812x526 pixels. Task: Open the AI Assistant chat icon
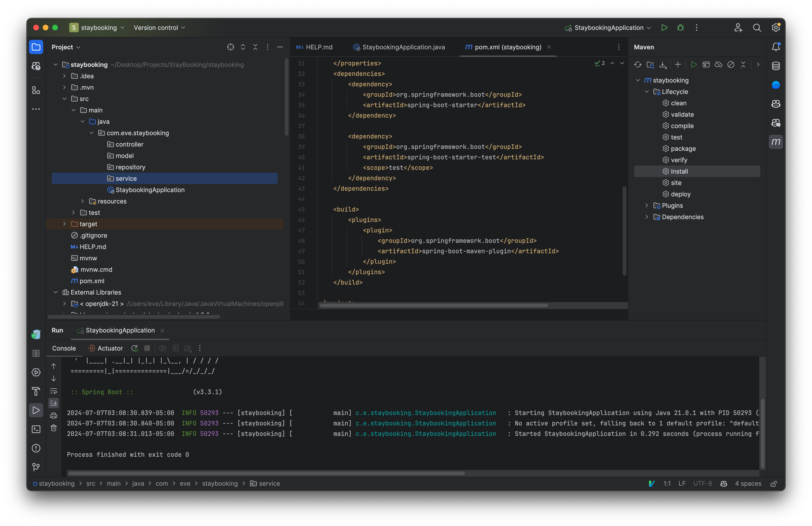(x=776, y=85)
